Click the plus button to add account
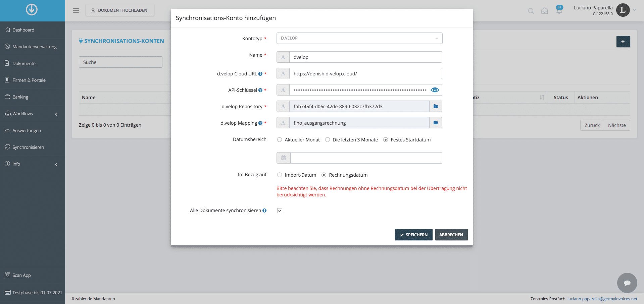This screenshot has width=644, height=304. click(623, 42)
